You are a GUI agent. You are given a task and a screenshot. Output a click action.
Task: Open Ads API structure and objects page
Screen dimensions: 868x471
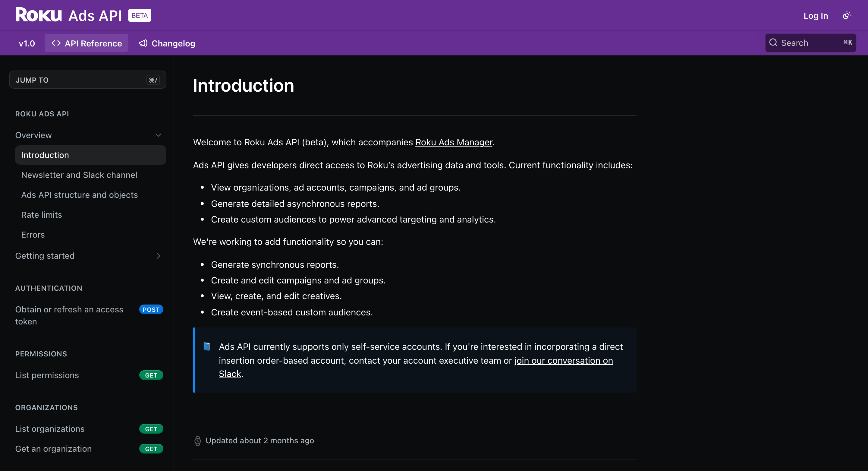(80, 195)
